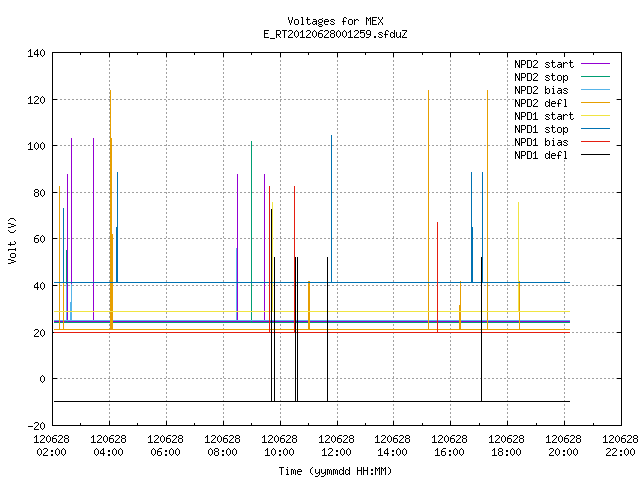Click the 'NPD1 defl' legend label
The width and height of the screenshot is (640, 480).
tap(541, 156)
